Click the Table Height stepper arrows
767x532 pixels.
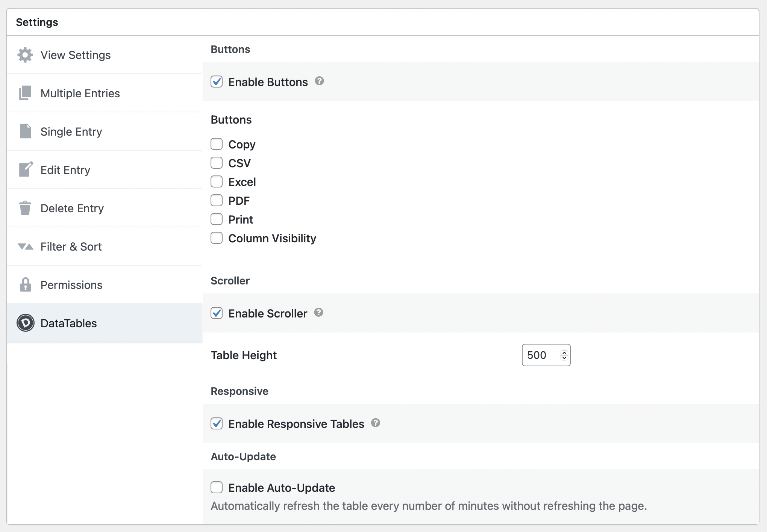tap(564, 355)
